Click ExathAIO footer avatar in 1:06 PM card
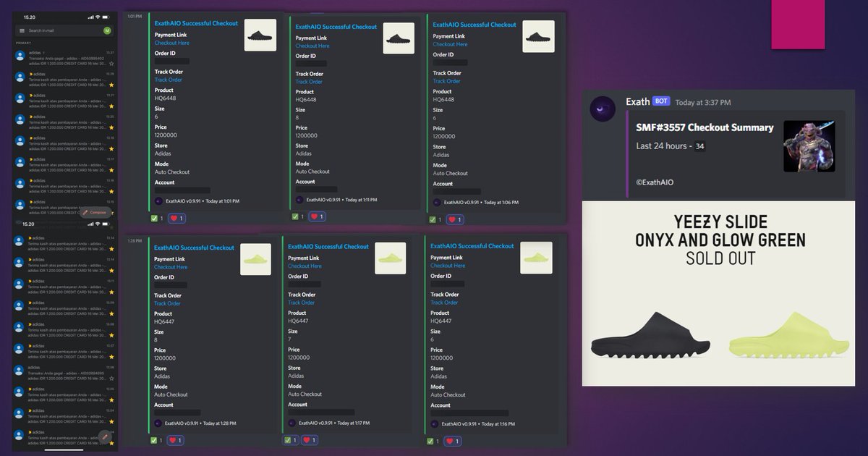The height and width of the screenshot is (456, 868). (x=437, y=203)
